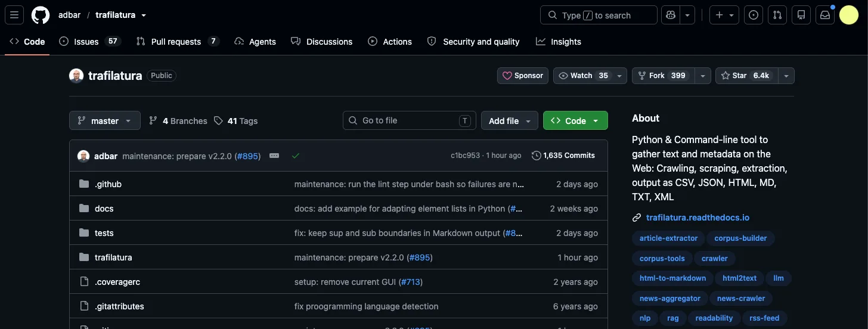Viewport: 868px width, 329px height.
Task: Open the user avatar menu
Action: click(x=849, y=15)
